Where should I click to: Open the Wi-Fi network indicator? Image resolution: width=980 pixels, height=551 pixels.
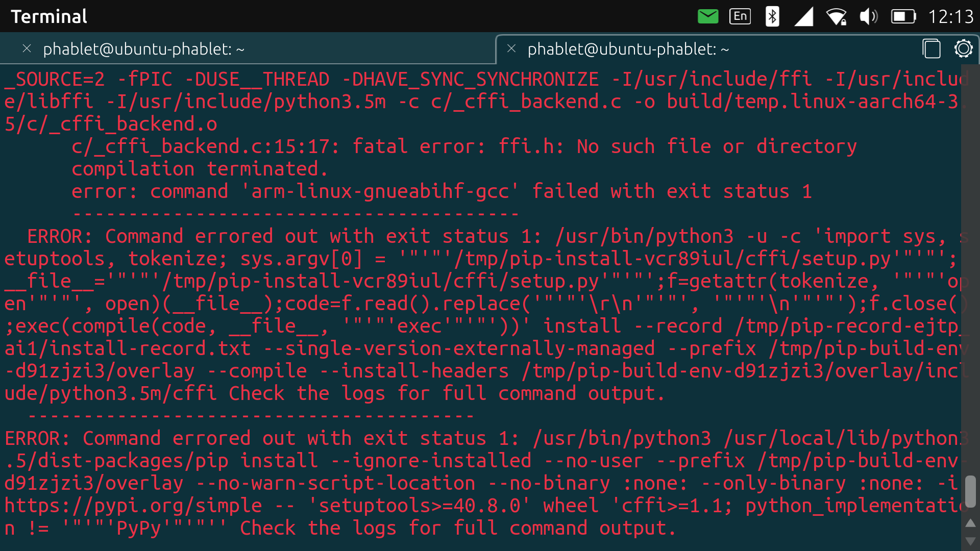pos(836,16)
